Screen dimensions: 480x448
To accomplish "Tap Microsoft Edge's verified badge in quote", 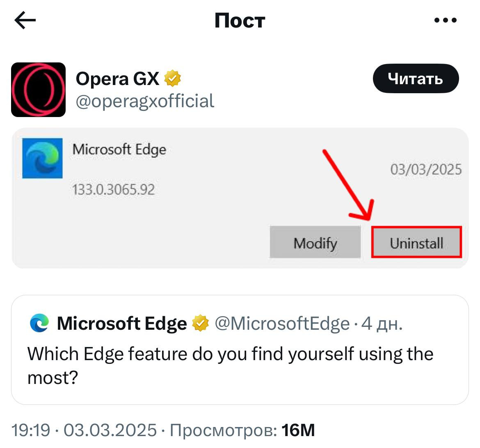I will [x=200, y=323].
